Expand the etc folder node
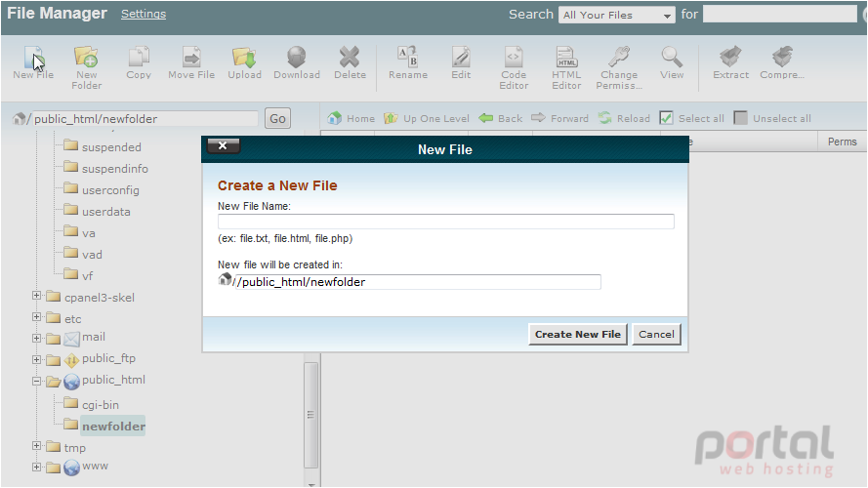 (36, 317)
